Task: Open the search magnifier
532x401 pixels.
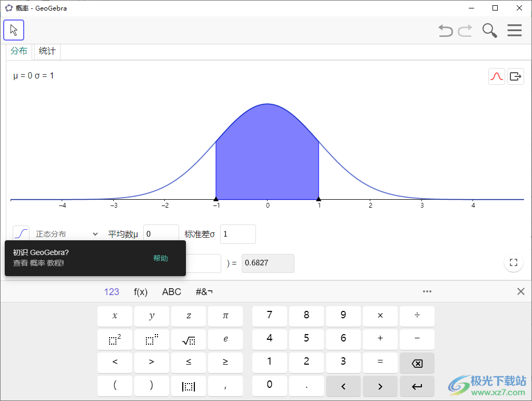Action: click(x=489, y=31)
